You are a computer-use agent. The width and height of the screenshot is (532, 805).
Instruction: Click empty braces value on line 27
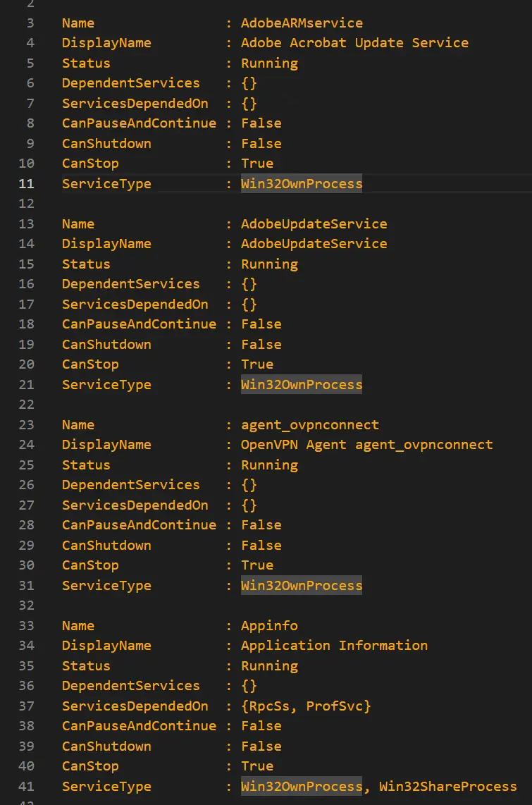tap(249, 505)
